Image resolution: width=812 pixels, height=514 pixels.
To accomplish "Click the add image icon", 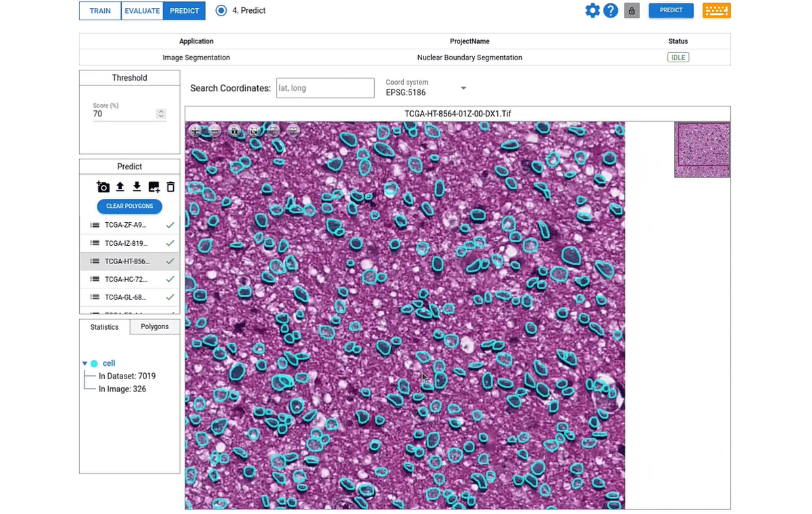I will coord(154,187).
